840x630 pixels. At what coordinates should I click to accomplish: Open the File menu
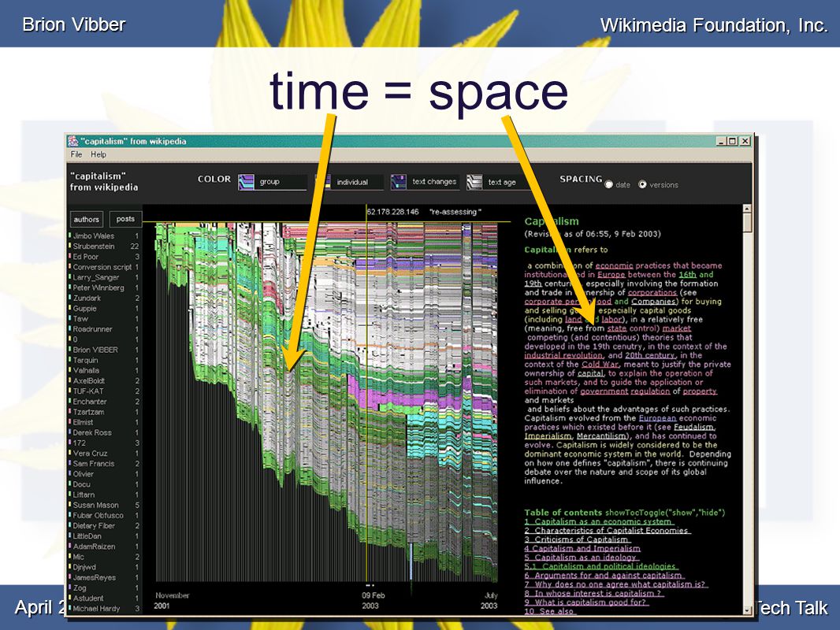coord(76,154)
